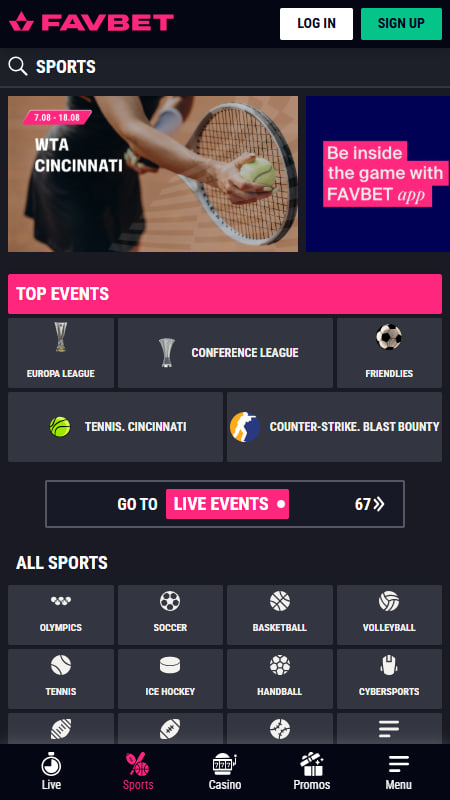Open the Cybersports mouse icon
Image resolution: width=450 pixels, height=800 pixels.
click(389, 665)
